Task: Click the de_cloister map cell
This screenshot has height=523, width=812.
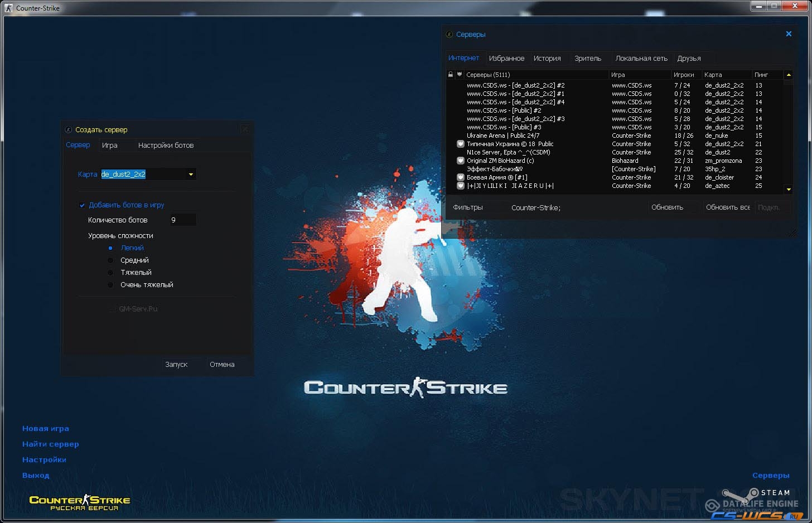Action: 719,177
